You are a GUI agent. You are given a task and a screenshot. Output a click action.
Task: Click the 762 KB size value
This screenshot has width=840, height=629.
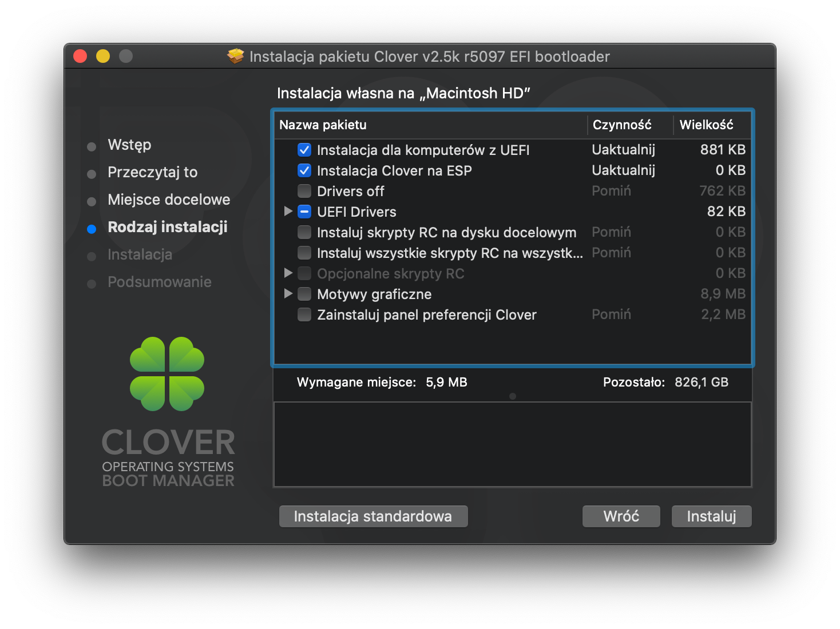723,191
